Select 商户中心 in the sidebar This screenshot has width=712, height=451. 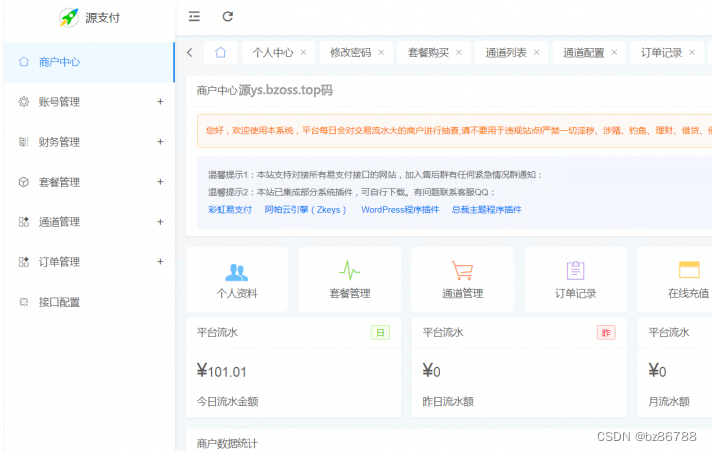tap(89, 62)
